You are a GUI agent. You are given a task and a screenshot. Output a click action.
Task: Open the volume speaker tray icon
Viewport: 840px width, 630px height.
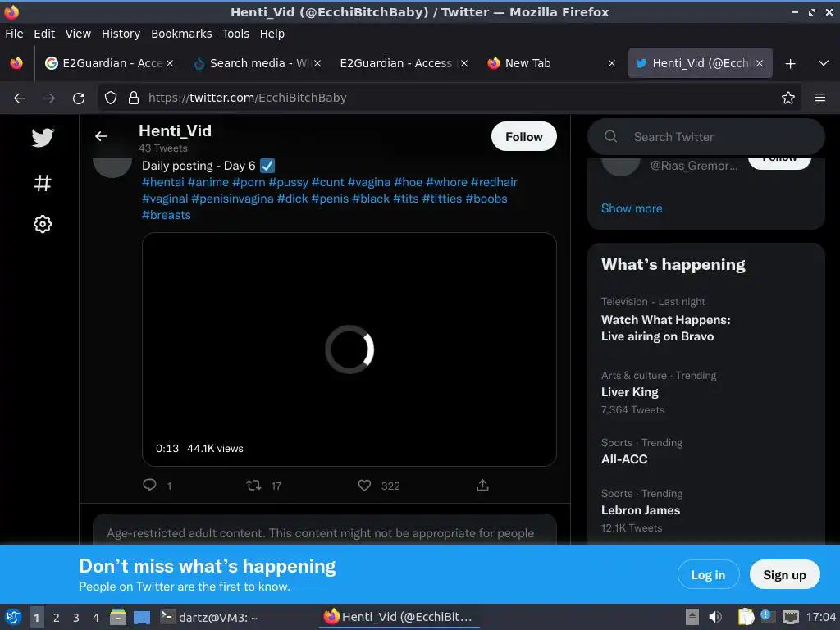pos(715,617)
